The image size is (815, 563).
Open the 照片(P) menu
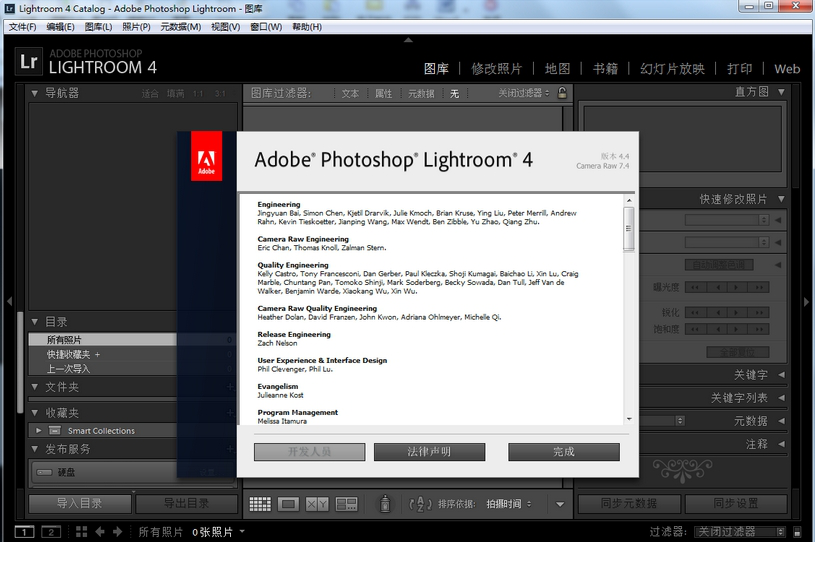(x=136, y=27)
